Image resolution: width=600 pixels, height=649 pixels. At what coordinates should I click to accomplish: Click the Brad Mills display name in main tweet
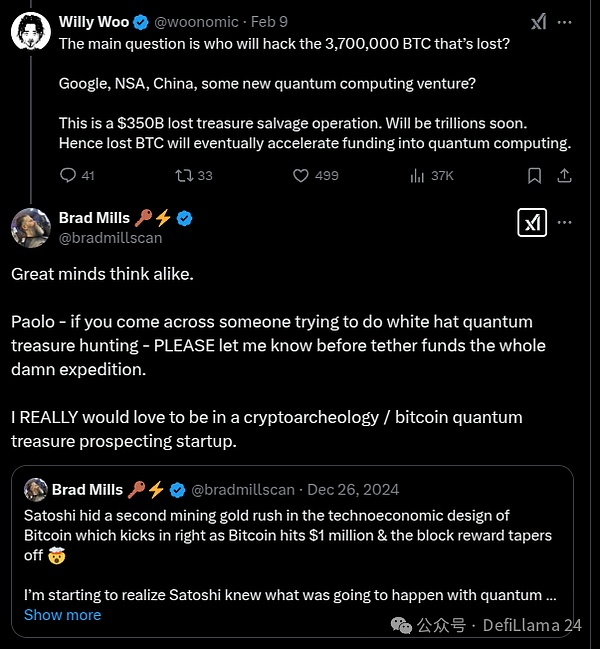90,218
